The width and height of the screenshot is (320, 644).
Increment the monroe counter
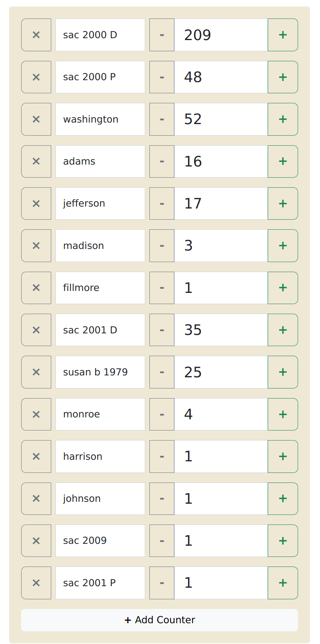(x=283, y=414)
